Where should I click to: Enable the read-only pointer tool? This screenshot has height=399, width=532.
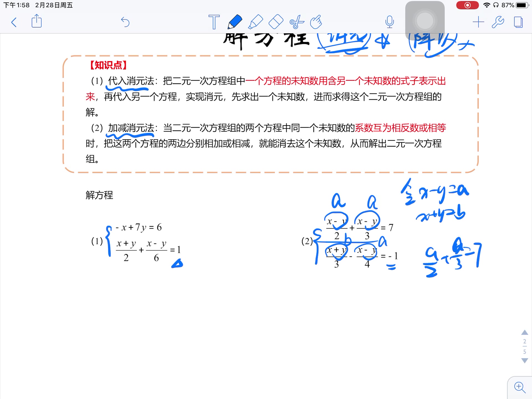coord(316,22)
